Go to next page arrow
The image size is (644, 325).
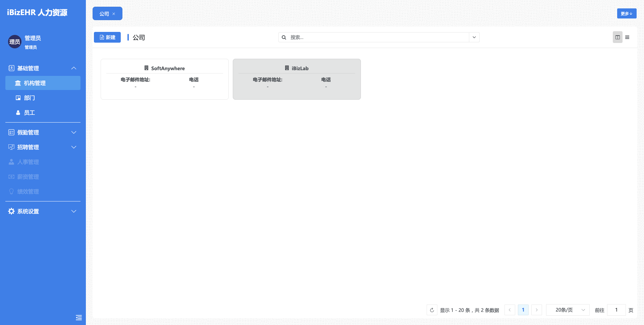(x=537, y=310)
